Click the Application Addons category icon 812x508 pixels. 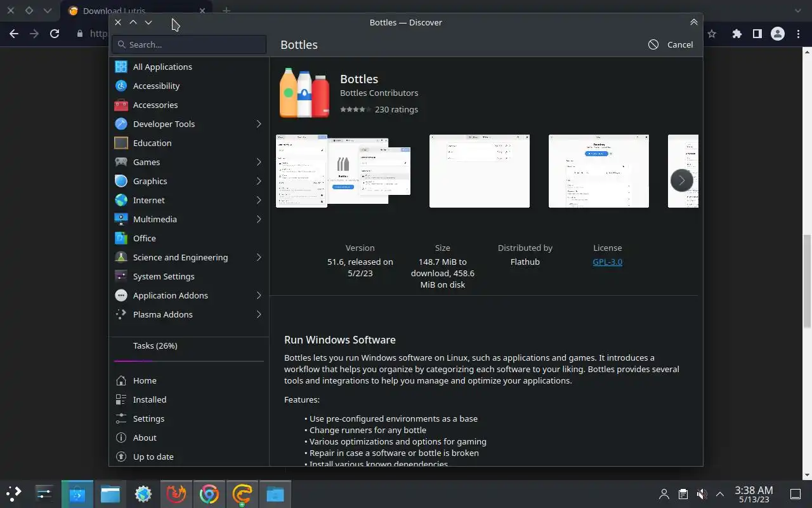tap(121, 295)
